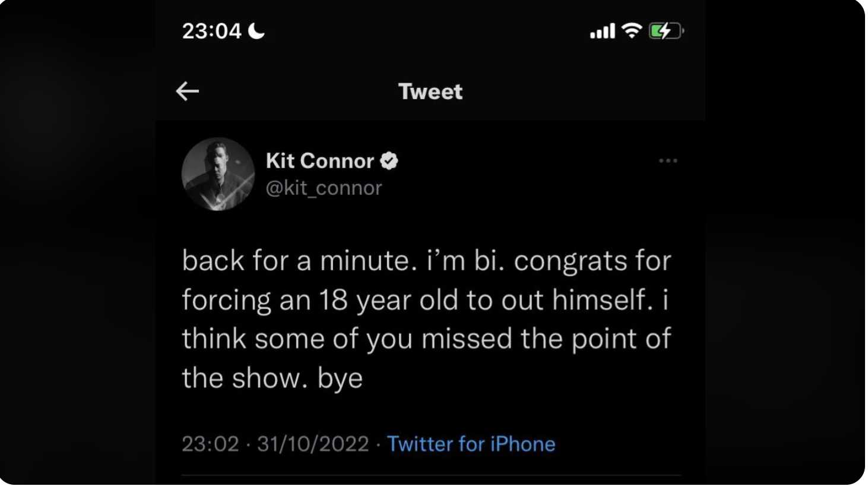
Task: Open the @kit_connor handle link
Action: (x=324, y=188)
